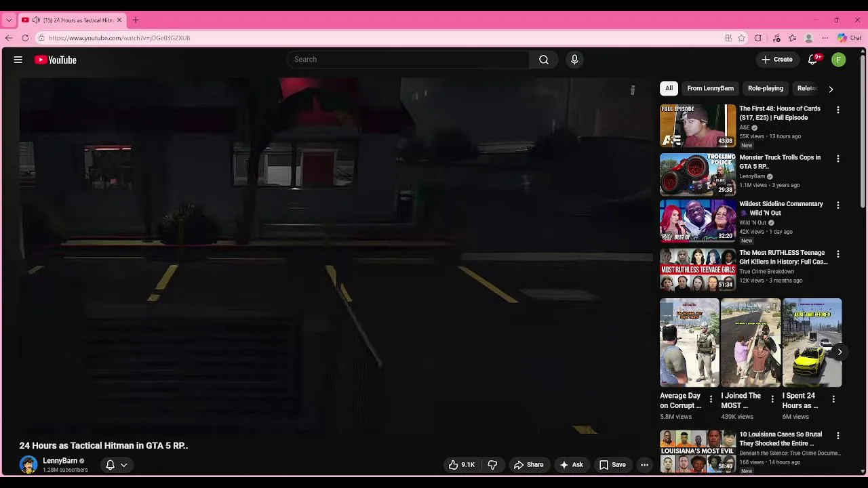Enable split screen in browser toolbar
The width and height of the screenshot is (868, 488).
[728, 38]
